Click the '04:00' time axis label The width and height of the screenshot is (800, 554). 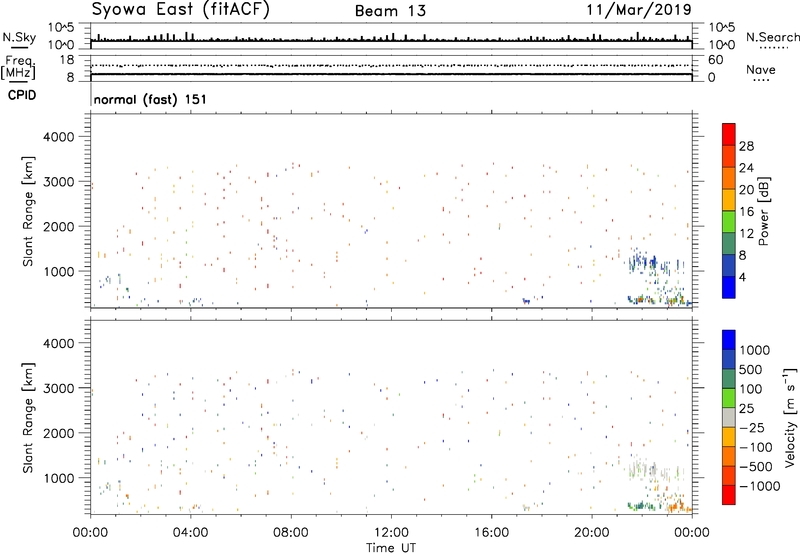click(x=190, y=533)
